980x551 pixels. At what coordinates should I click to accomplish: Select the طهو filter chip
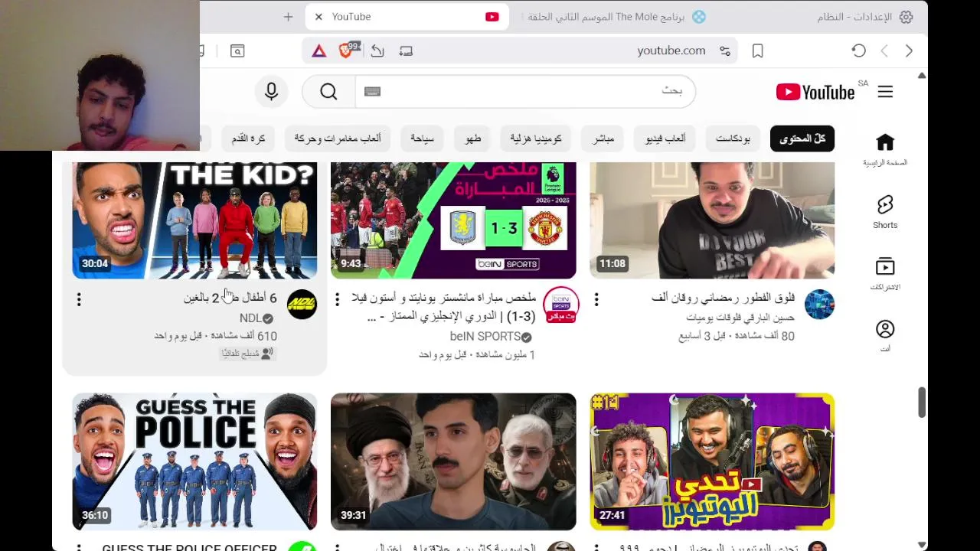(472, 139)
